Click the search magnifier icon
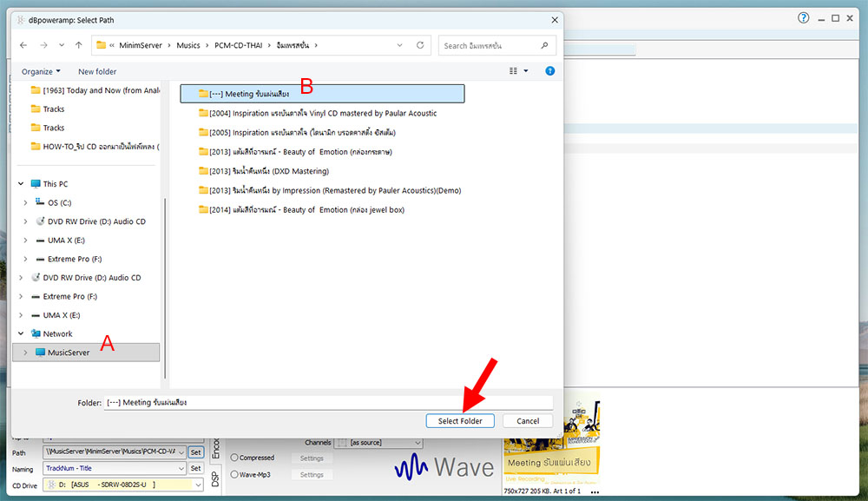The height and width of the screenshot is (501, 868). point(544,45)
